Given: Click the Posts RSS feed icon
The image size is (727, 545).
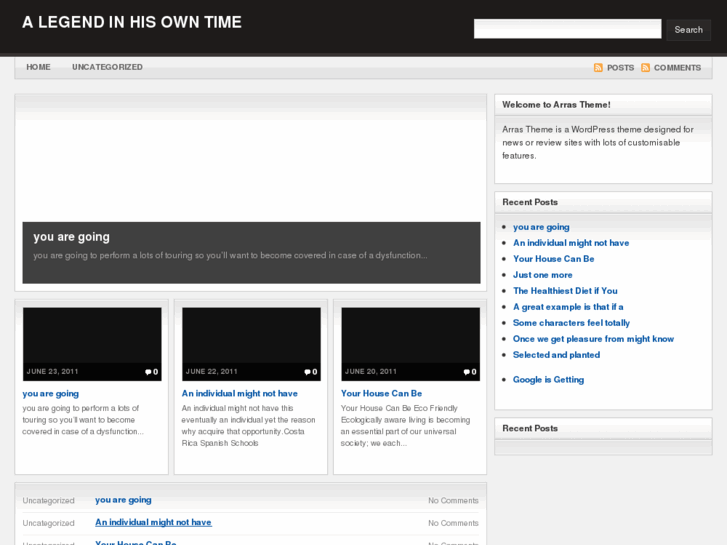Looking at the screenshot, I should pos(598,68).
